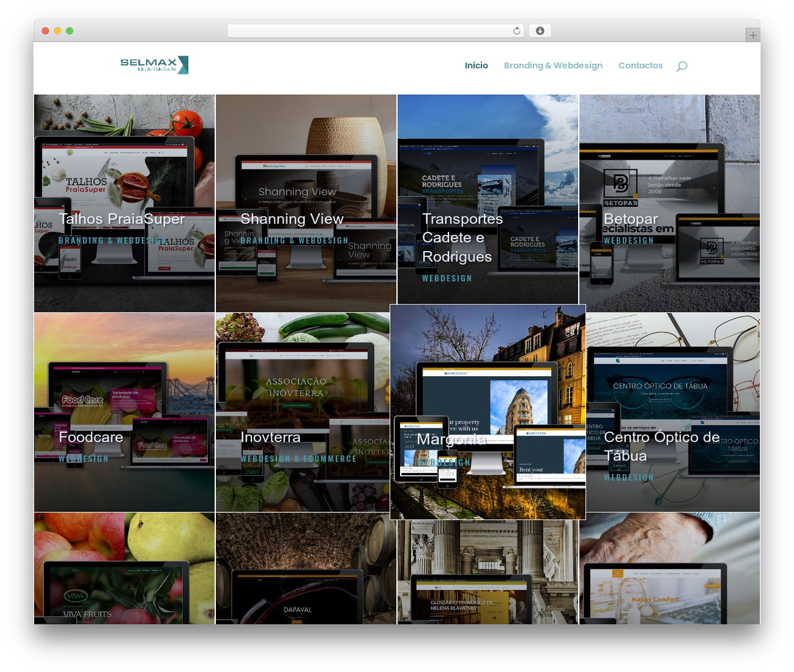Open the Talhos PraiaSuper project title
This screenshot has width=794, height=672.
pyautogui.click(x=122, y=219)
